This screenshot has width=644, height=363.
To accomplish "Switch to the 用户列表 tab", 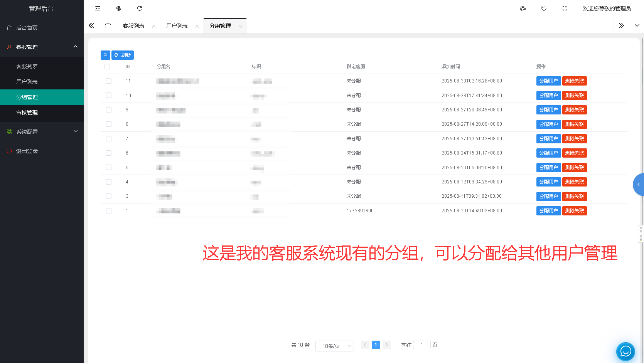I will (x=177, y=25).
